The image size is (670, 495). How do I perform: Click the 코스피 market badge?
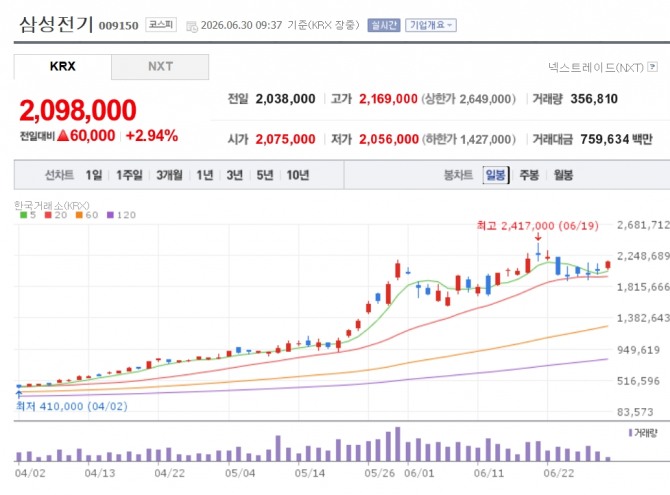[x=161, y=25]
